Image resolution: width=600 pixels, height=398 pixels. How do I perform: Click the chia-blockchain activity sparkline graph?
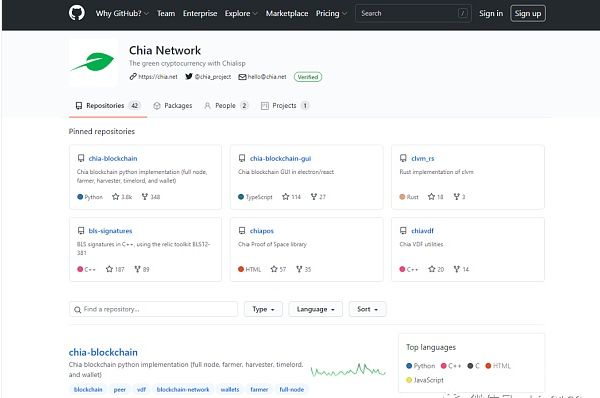(348, 370)
